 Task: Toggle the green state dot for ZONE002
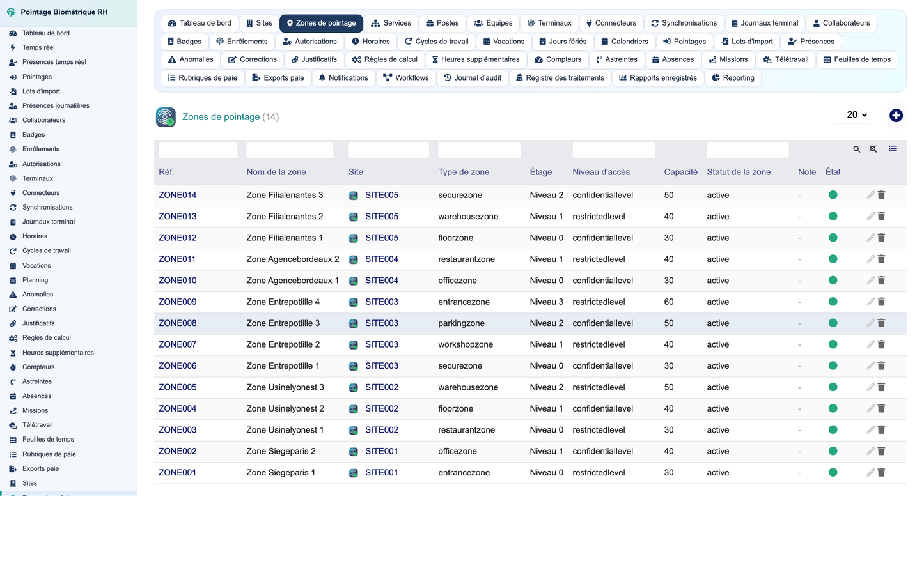[833, 451]
